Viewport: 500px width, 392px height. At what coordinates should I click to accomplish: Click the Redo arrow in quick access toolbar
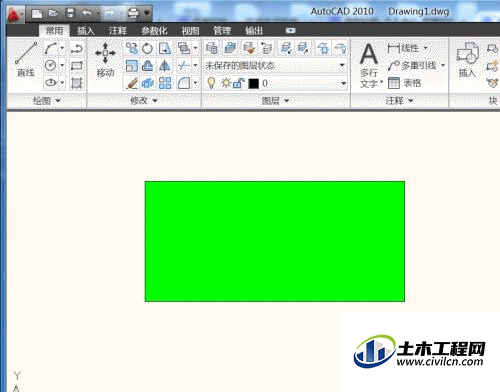click(110, 13)
